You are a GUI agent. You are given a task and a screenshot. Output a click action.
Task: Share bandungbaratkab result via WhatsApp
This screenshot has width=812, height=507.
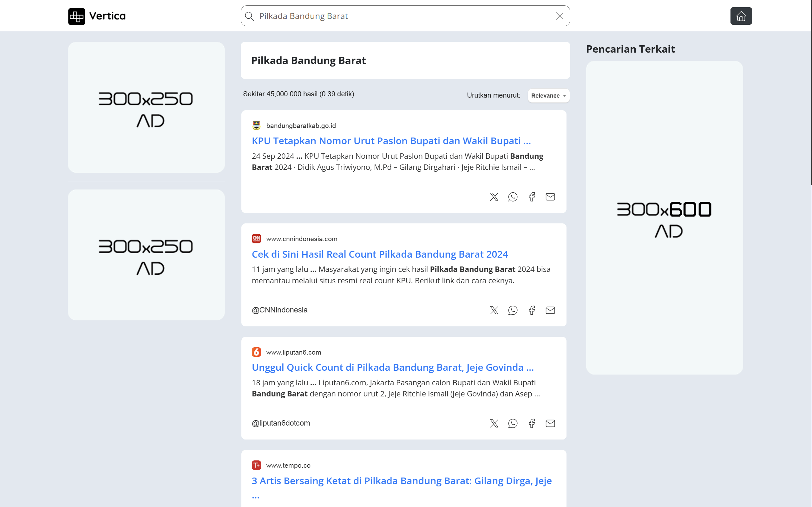pyautogui.click(x=513, y=197)
